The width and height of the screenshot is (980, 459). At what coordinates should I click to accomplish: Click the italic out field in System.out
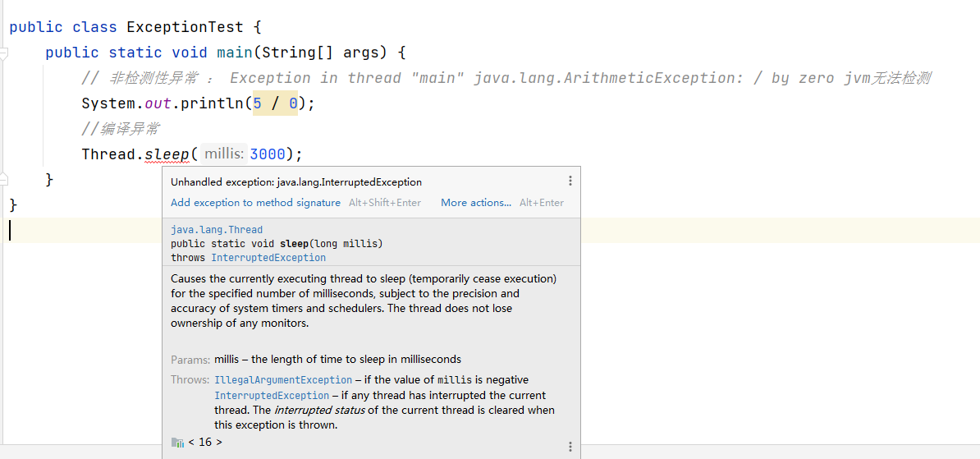(x=158, y=103)
